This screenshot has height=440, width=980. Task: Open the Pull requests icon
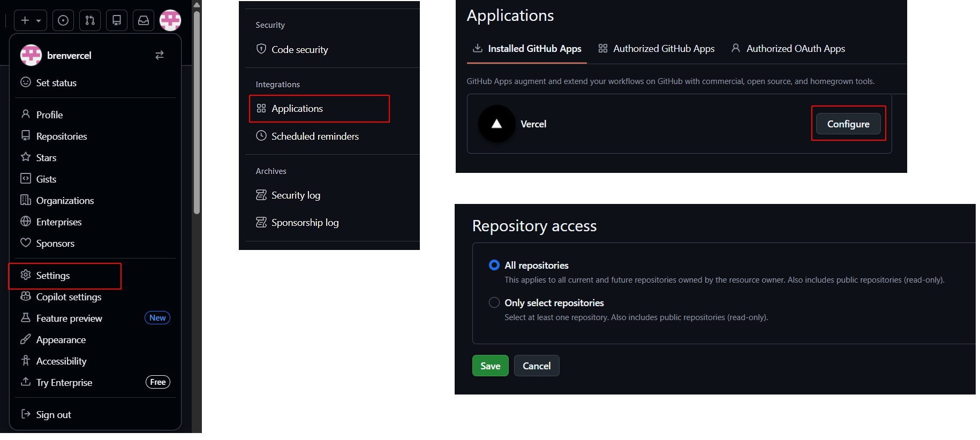pos(90,20)
